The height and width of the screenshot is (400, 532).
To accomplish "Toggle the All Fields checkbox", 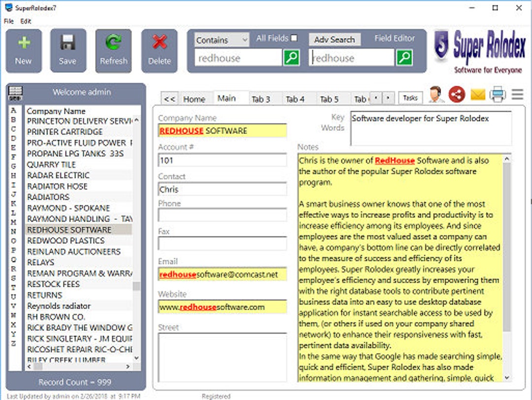I will pos(294,38).
